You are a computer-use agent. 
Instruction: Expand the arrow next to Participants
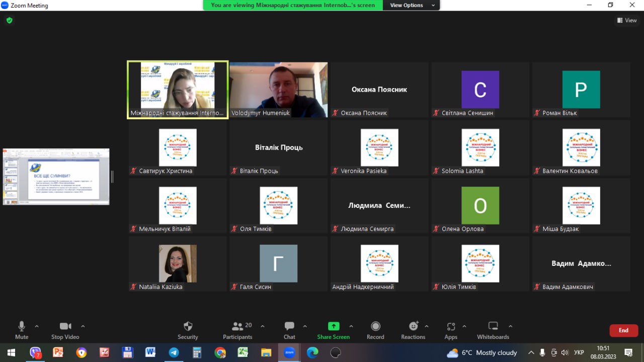263,326
